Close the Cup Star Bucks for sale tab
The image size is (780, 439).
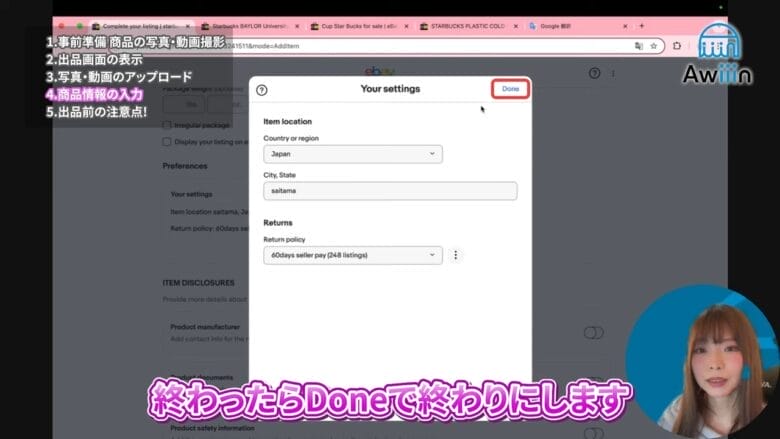(x=406, y=26)
